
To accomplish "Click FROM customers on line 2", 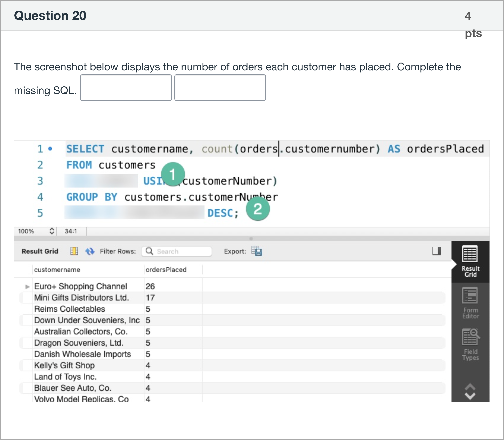I will tap(111, 165).
